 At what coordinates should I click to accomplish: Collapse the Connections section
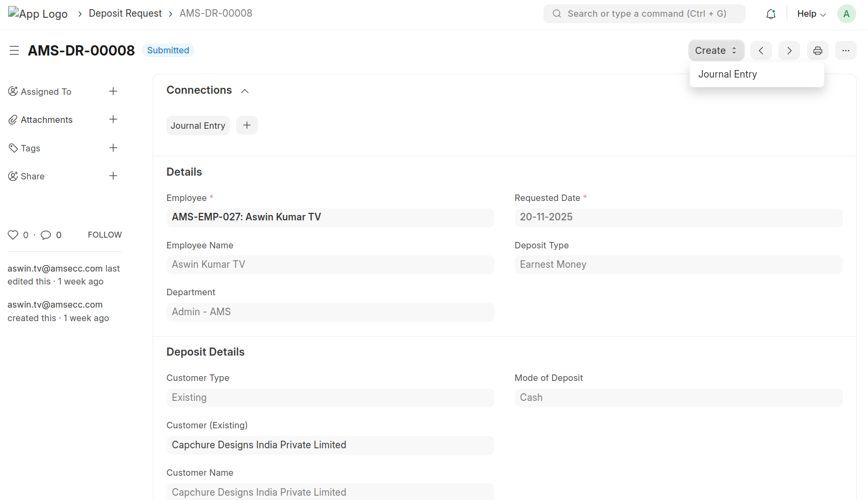245,91
